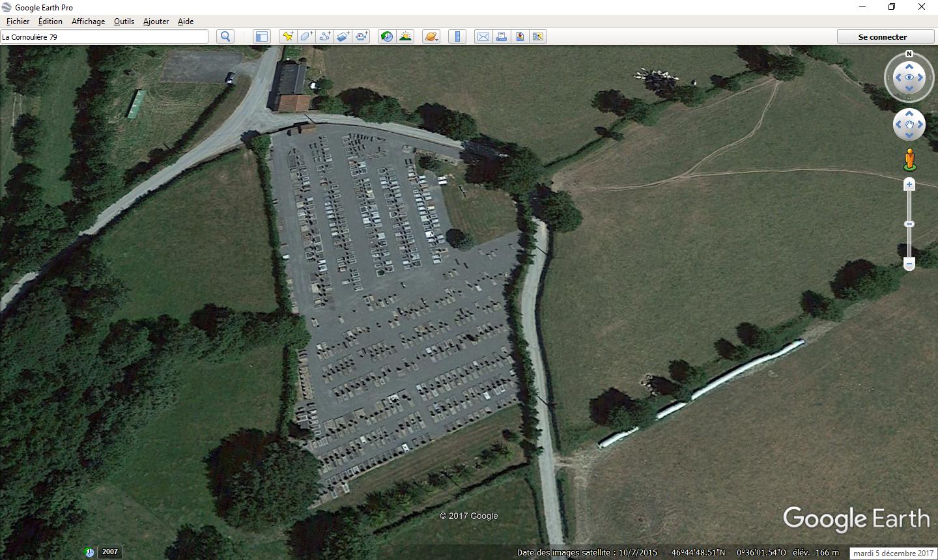Add an image overlay
The image size is (938, 560).
(343, 36)
